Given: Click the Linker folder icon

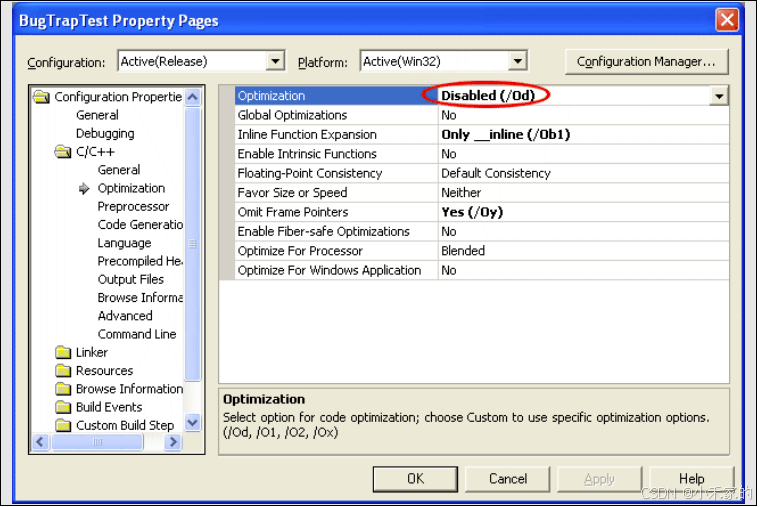Looking at the screenshot, I should (x=63, y=352).
